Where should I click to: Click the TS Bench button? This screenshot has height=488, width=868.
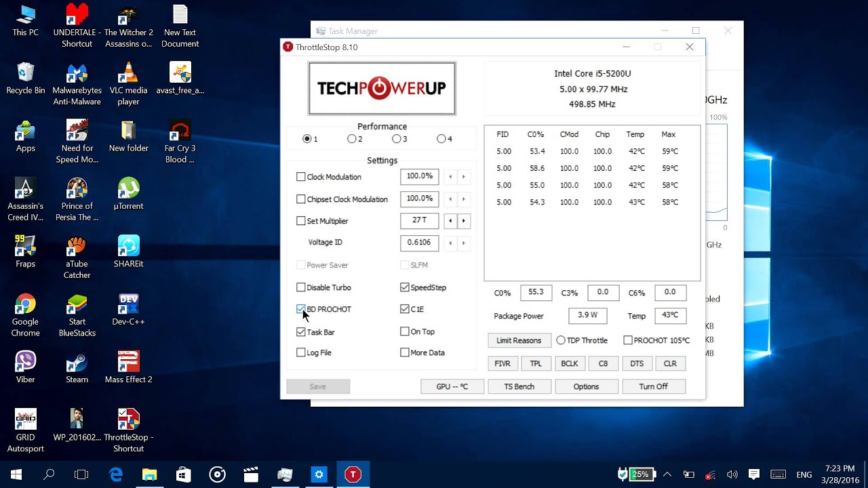519,386
